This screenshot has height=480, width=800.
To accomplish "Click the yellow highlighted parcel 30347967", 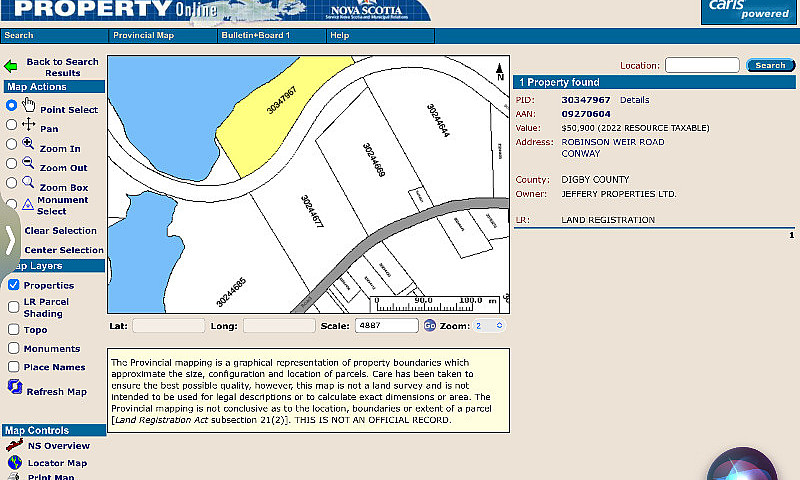I will [x=281, y=117].
